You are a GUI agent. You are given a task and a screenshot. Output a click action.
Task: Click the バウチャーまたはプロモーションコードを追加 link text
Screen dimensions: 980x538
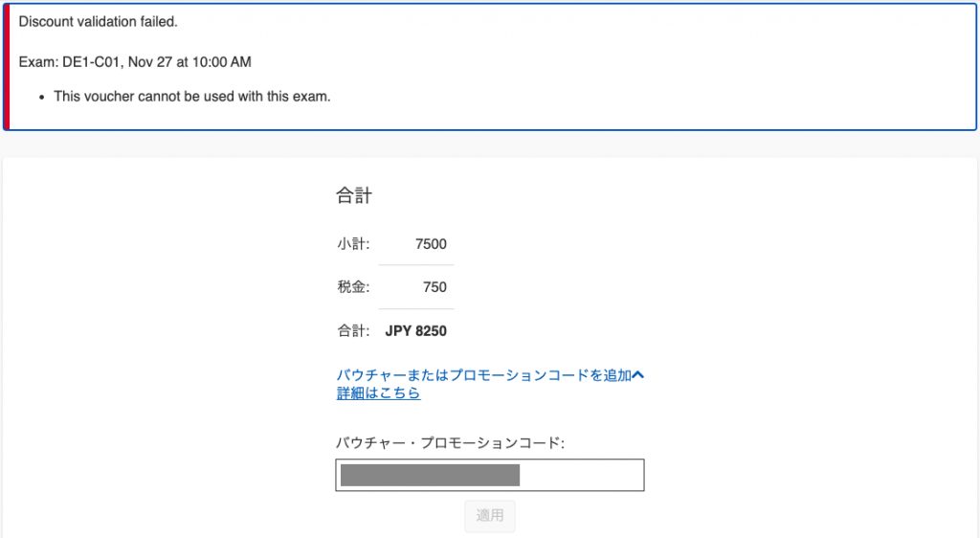[x=483, y=375]
